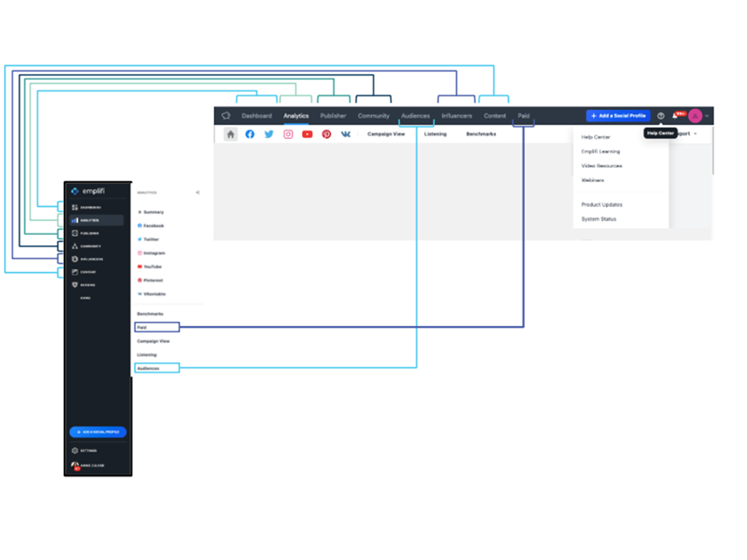Expand the account dropdown arrow beside avatar
This screenshot has width=747, height=560.
click(707, 116)
